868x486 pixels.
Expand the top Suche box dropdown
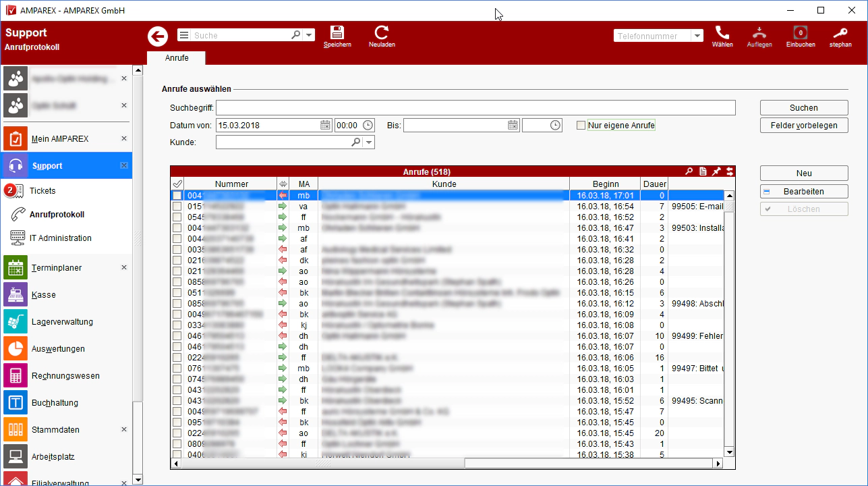click(x=309, y=35)
